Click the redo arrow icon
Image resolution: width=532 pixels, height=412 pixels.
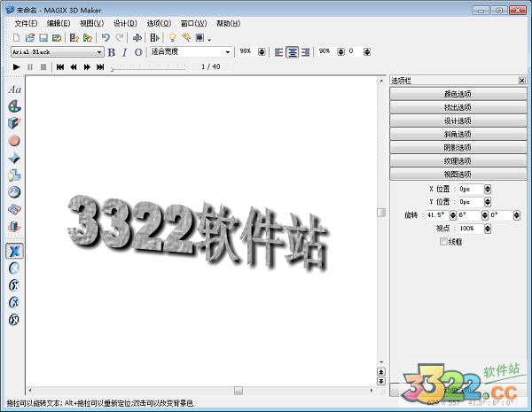[x=120, y=37]
